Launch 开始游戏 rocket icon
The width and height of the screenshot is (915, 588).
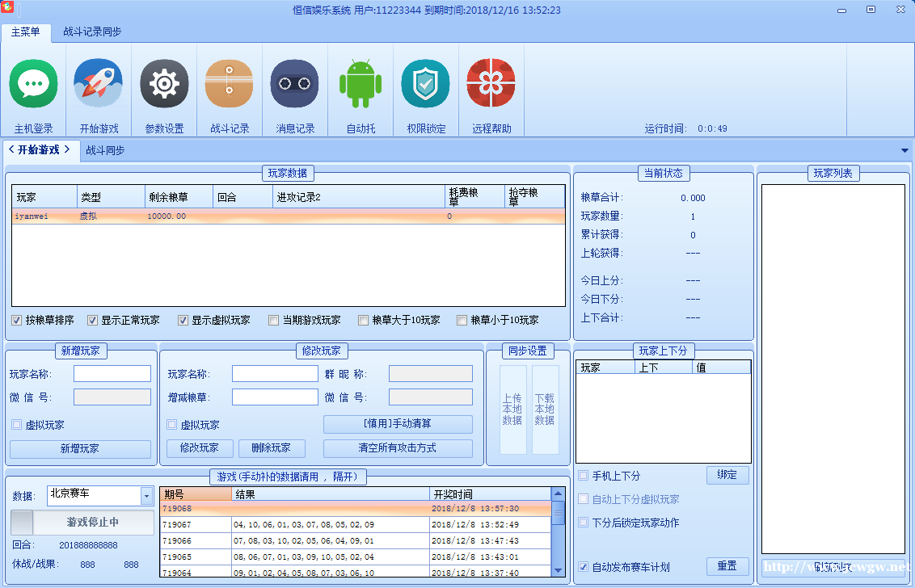[x=98, y=84]
